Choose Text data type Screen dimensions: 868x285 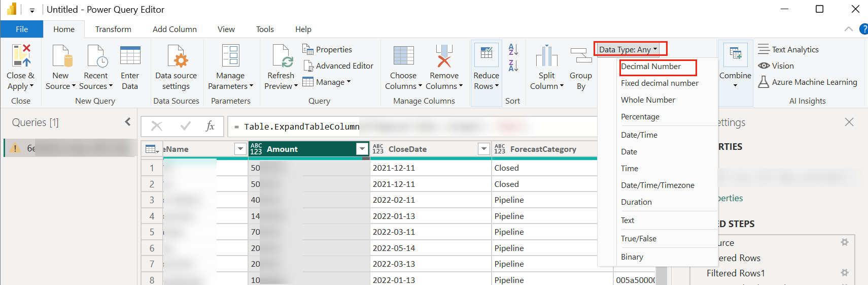click(658, 220)
